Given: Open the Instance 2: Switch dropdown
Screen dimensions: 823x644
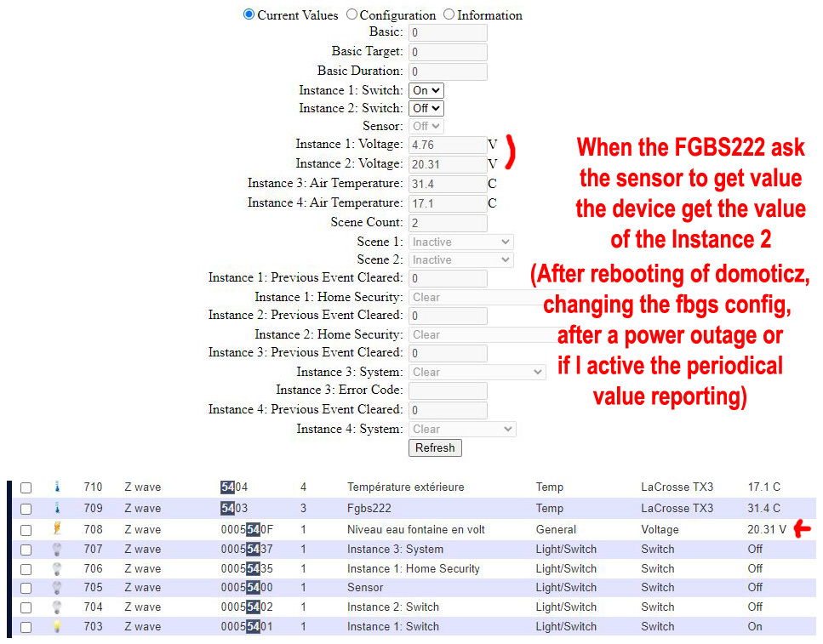Looking at the screenshot, I should [426, 108].
